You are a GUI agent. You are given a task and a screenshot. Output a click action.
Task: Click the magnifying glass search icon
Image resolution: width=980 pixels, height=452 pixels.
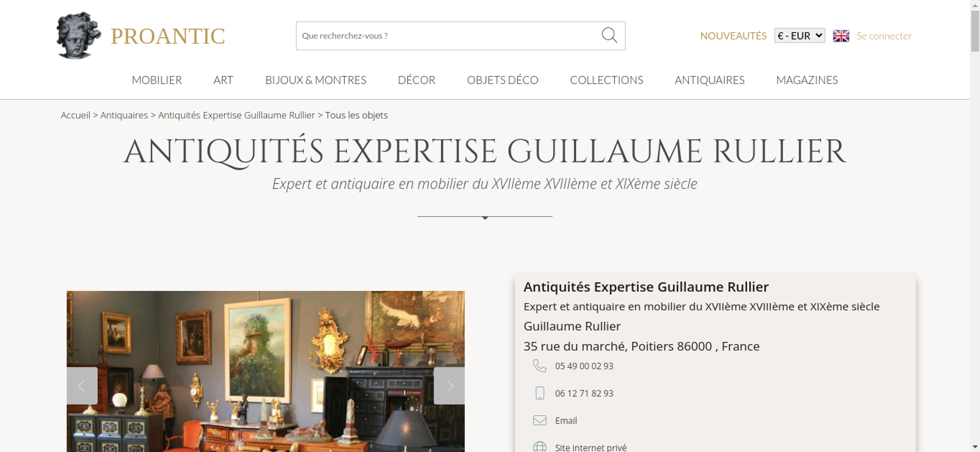(609, 35)
